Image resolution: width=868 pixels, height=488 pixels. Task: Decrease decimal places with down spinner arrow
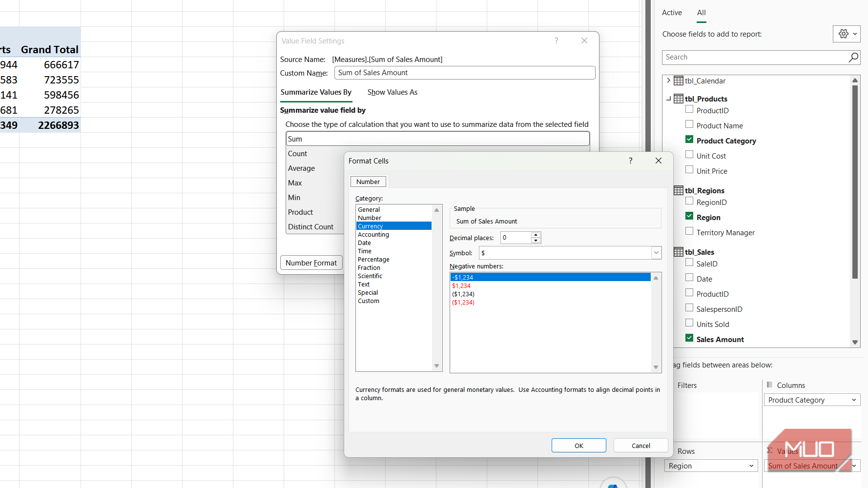click(536, 240)
